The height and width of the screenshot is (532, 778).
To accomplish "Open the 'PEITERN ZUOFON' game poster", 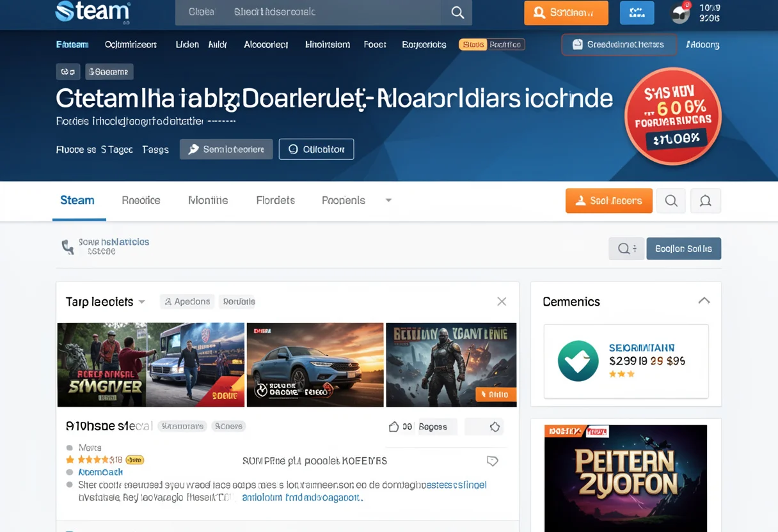I will pyautogui.click(x=626, y=478).
